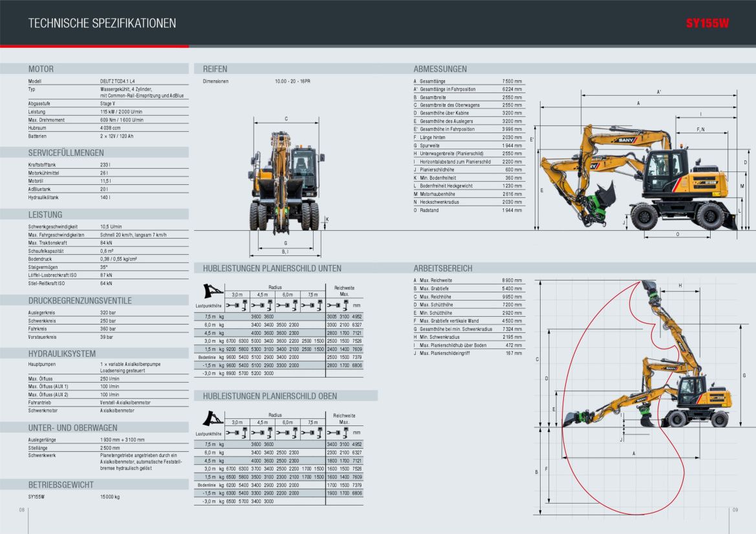Click the MOTOR section heading
This screenshot has width=756, height=534.
click(41, 69)
